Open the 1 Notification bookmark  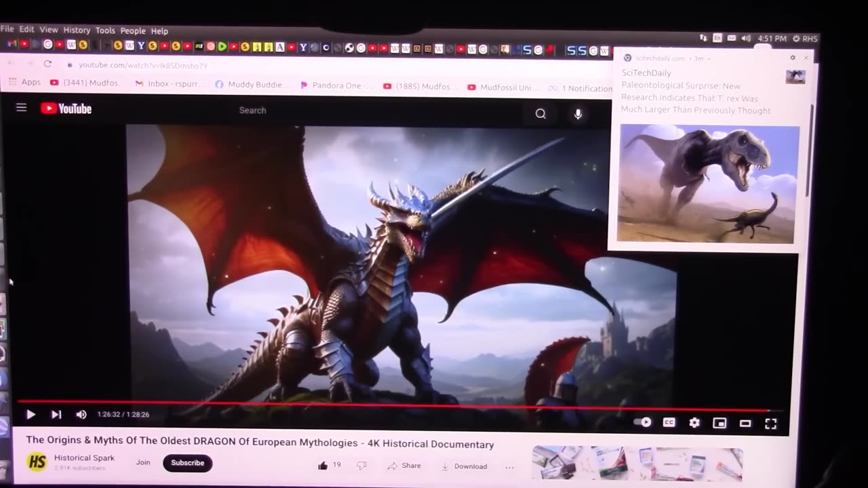[x=580, y=89]
